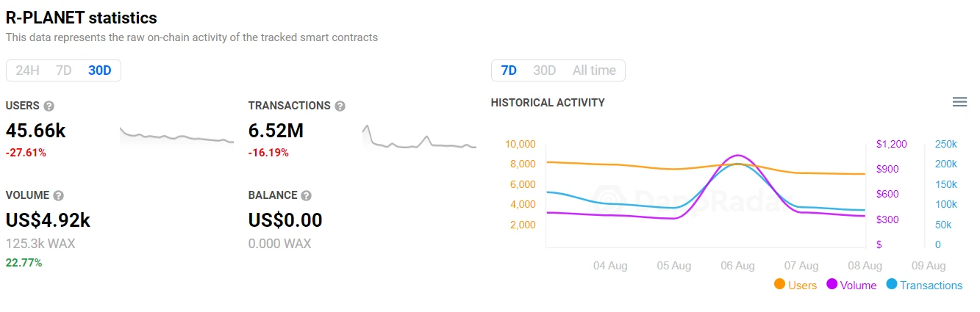Open the chart hamburger menu icon

959,102
